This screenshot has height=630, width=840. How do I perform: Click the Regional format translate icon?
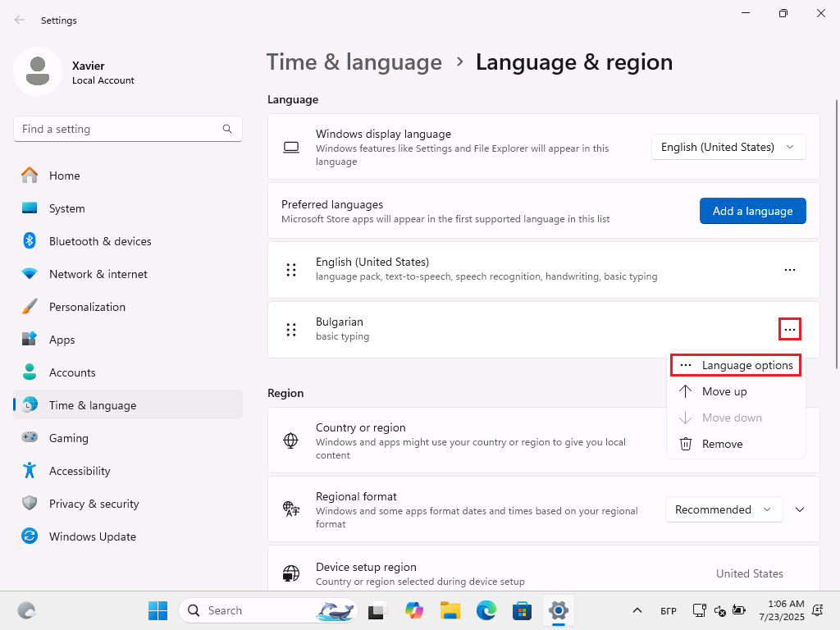coord(291,509)
